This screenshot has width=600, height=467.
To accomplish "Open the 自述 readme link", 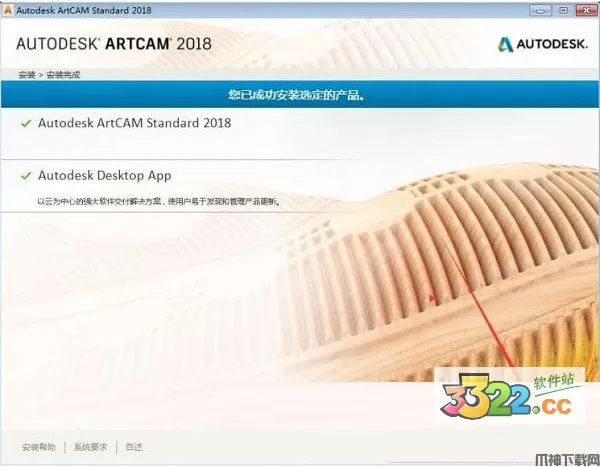I will (x=134, y=447).
